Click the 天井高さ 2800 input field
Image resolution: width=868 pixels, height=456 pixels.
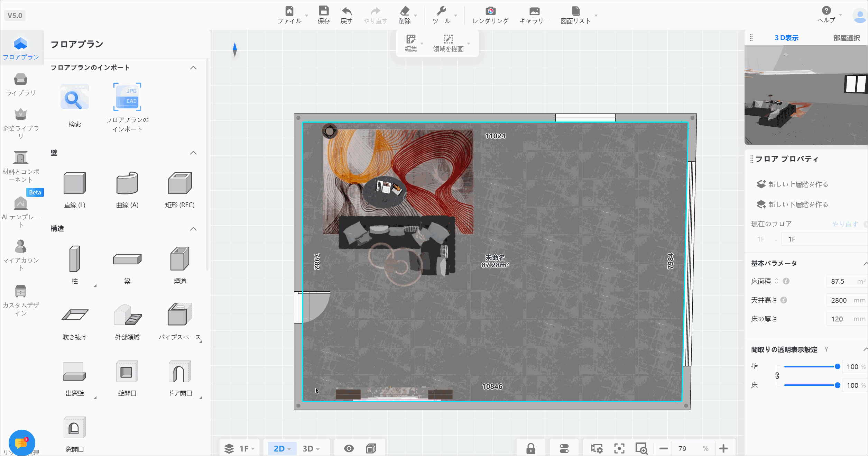[847, 300]
